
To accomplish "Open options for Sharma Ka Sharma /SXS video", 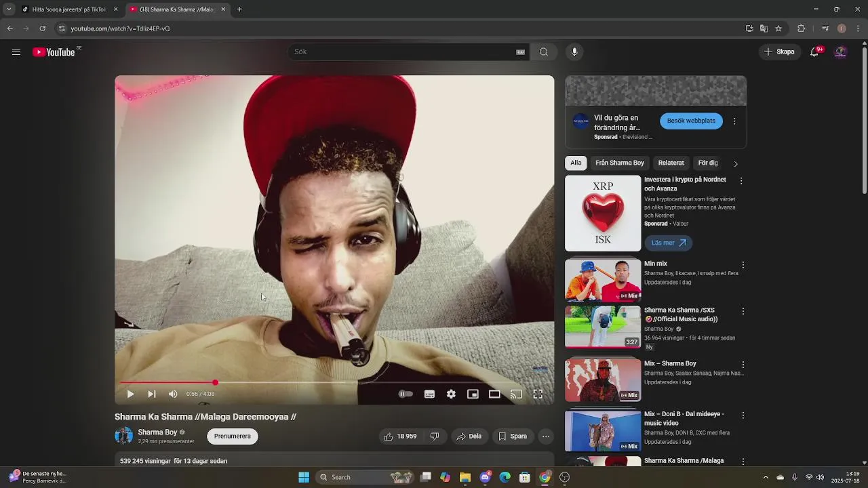I will [x=743, y=311].
